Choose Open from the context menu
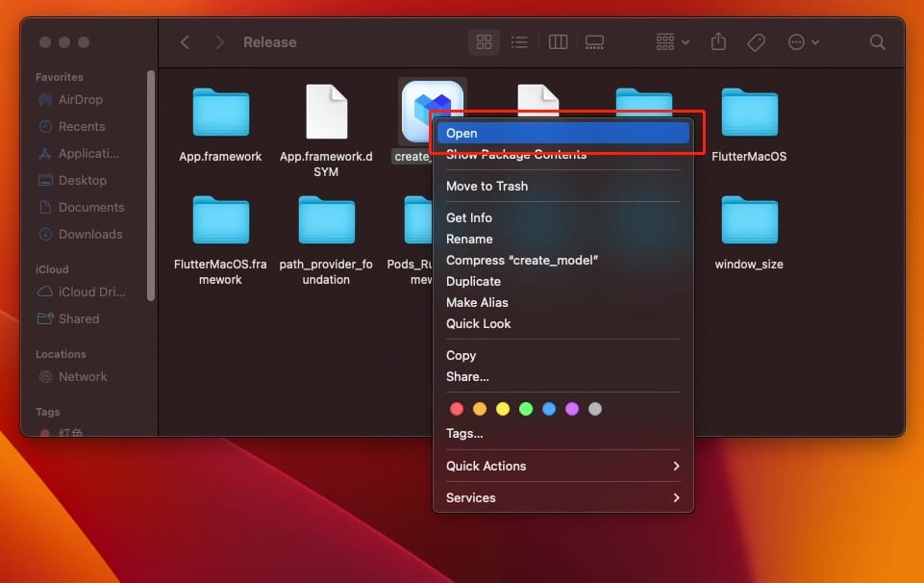The width and height of the screenshot is (924, 583). [562, 134]
